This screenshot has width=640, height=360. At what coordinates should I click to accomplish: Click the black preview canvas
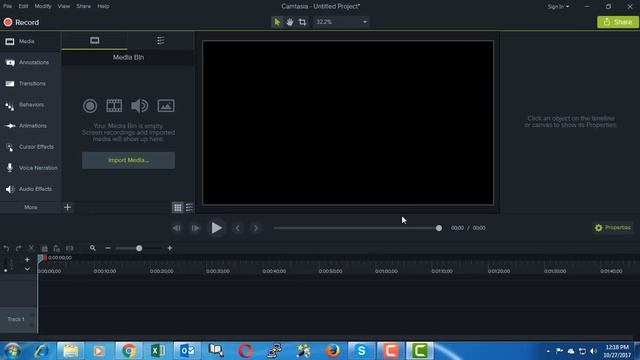348,122
